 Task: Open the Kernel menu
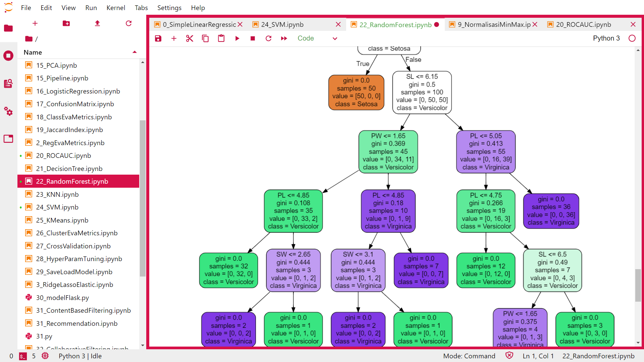(115, 8)
